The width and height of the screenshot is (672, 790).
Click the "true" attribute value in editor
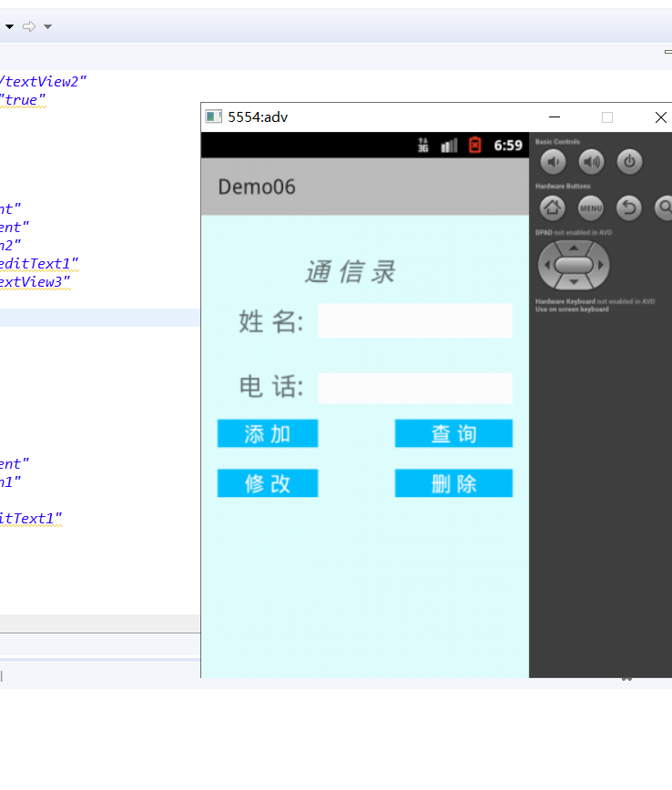(23, 100)
